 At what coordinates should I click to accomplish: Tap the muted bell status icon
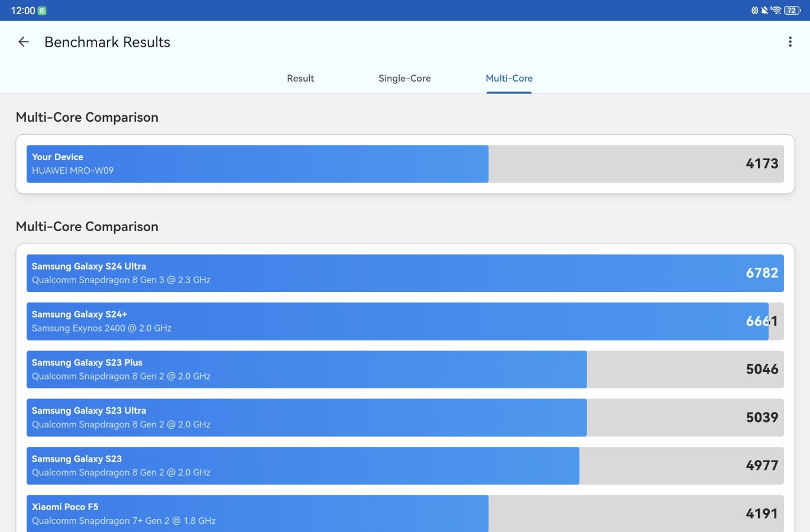coord(764,11)
